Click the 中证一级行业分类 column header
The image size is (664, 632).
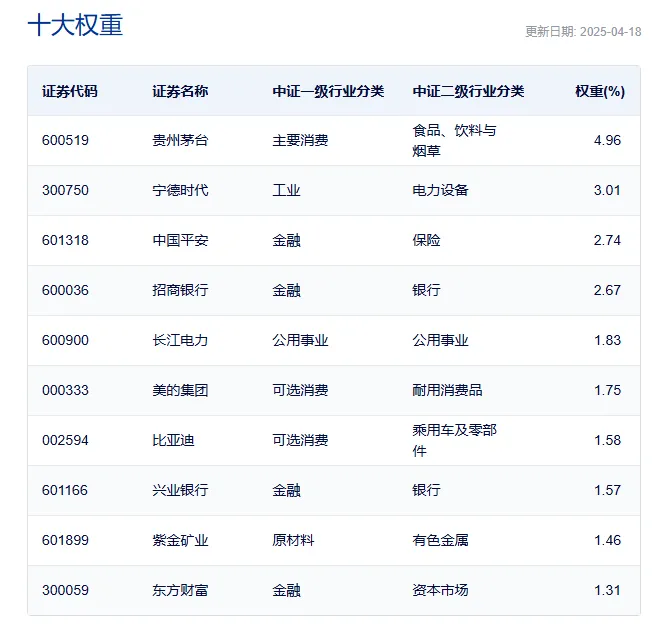click(x=328, y=91)
